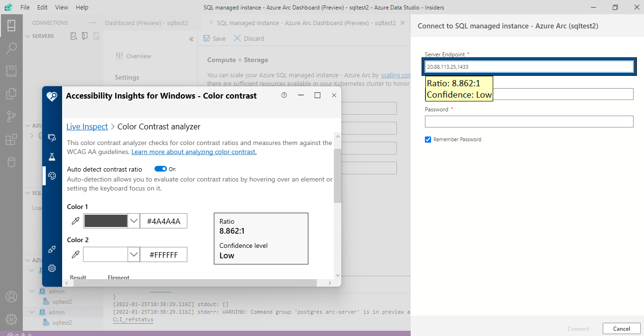The width and height of the screenshot is (644, 336).
Task: Open the Source Control view icon
Action: [x=11, y=117]
